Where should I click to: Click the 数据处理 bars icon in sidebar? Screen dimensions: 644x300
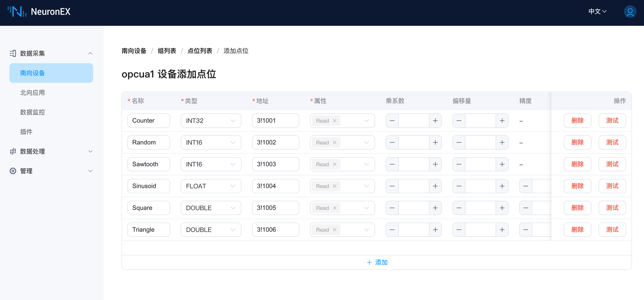13,151
